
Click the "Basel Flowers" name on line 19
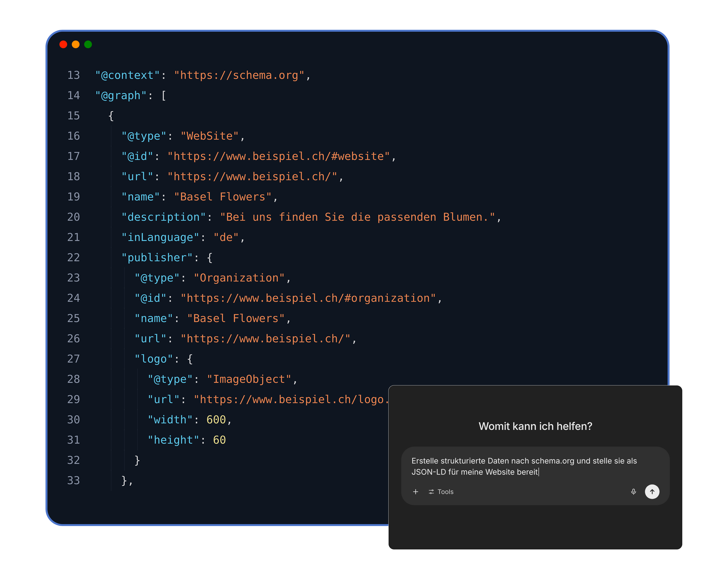pyautogui.click(x=223, y=197)
